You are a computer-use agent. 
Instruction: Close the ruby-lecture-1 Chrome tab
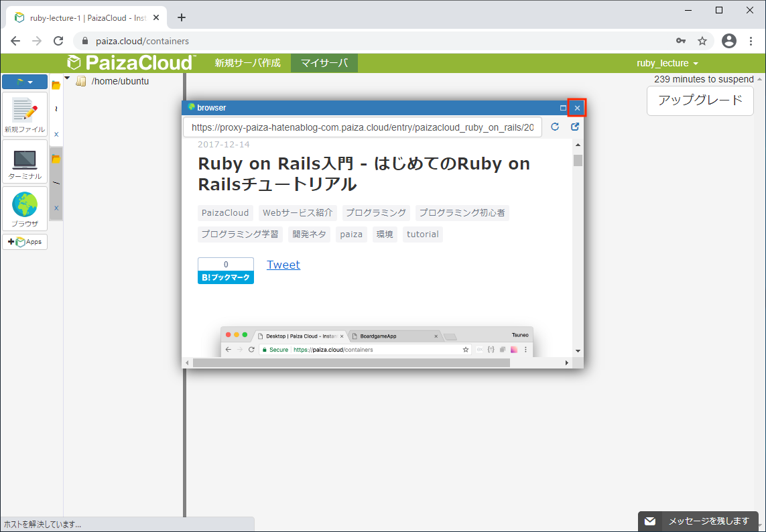point(156,17)
